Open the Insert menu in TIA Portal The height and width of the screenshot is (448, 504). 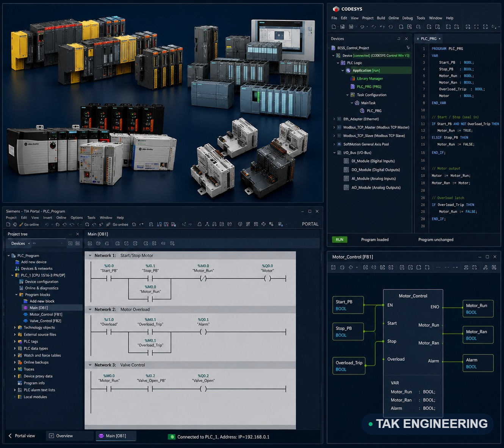point(47,218)
